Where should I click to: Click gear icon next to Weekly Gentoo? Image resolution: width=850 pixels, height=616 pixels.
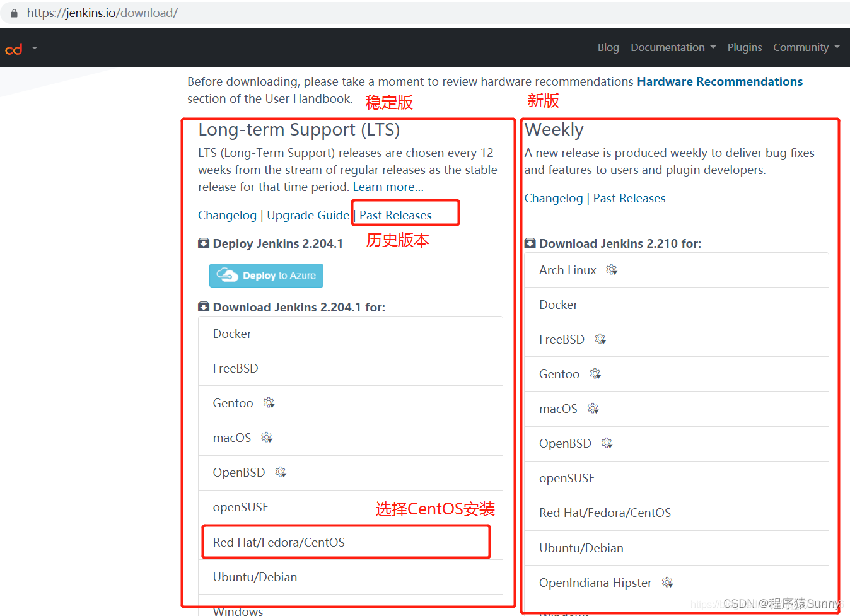(x=595, y=374)
